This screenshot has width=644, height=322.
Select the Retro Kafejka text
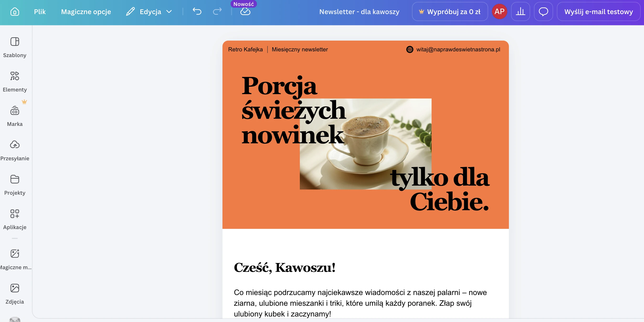pos(245,49)
